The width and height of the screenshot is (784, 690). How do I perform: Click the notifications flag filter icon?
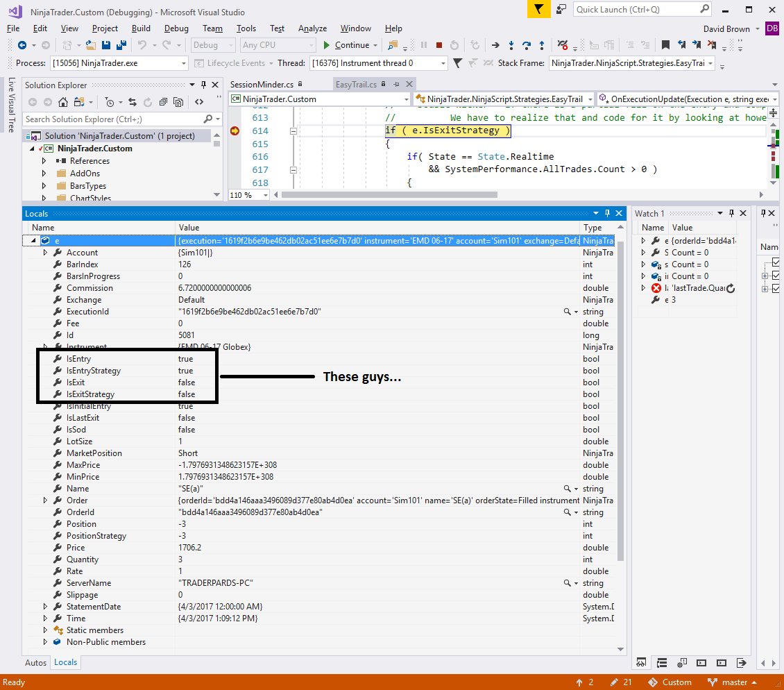pos(538,9)
